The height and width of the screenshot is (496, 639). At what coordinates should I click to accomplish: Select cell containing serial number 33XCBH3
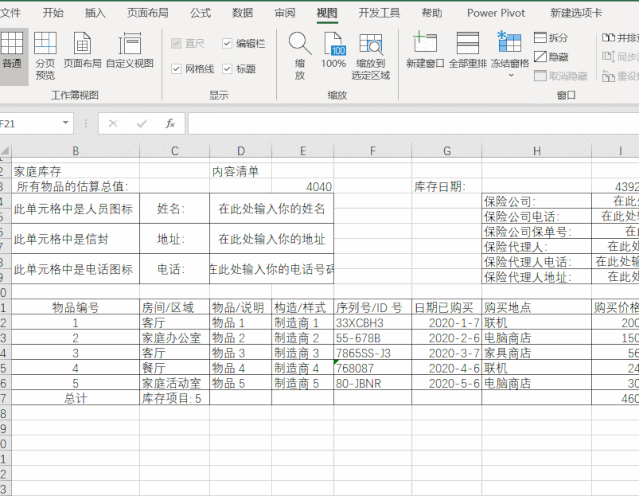[371, 323]
